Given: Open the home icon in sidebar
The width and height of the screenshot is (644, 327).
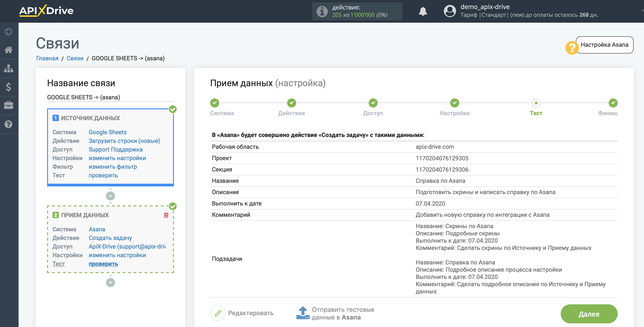Looking at the screenshot, I should tap(9, 50).
